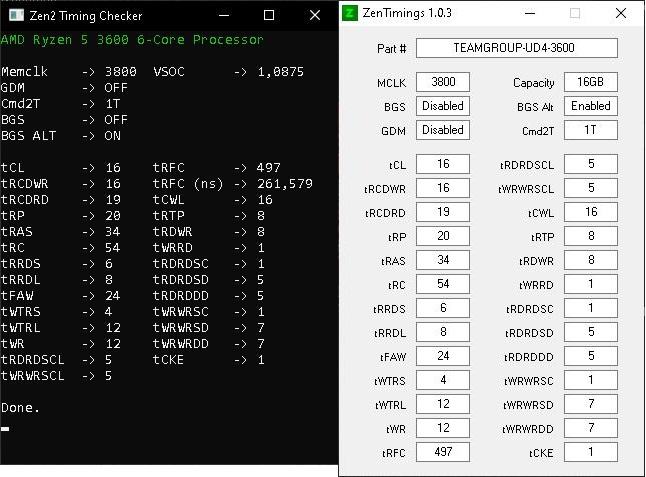Click the tRRDS value 6 field
The height and width of the screenshot is (477, 646).
click(443, 308)
